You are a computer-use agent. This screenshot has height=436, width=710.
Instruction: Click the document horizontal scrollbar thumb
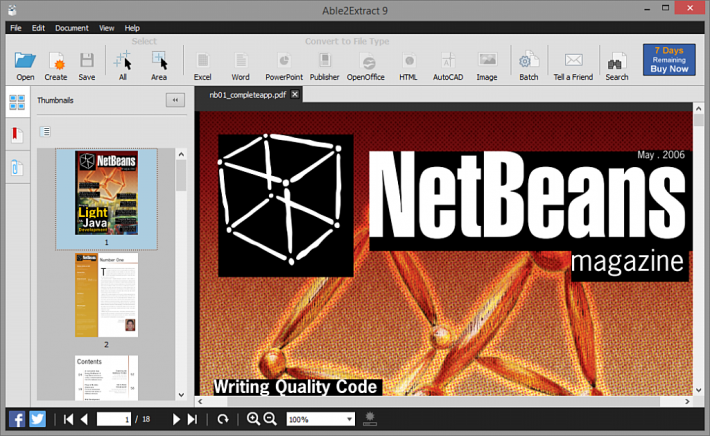(444, 401)
